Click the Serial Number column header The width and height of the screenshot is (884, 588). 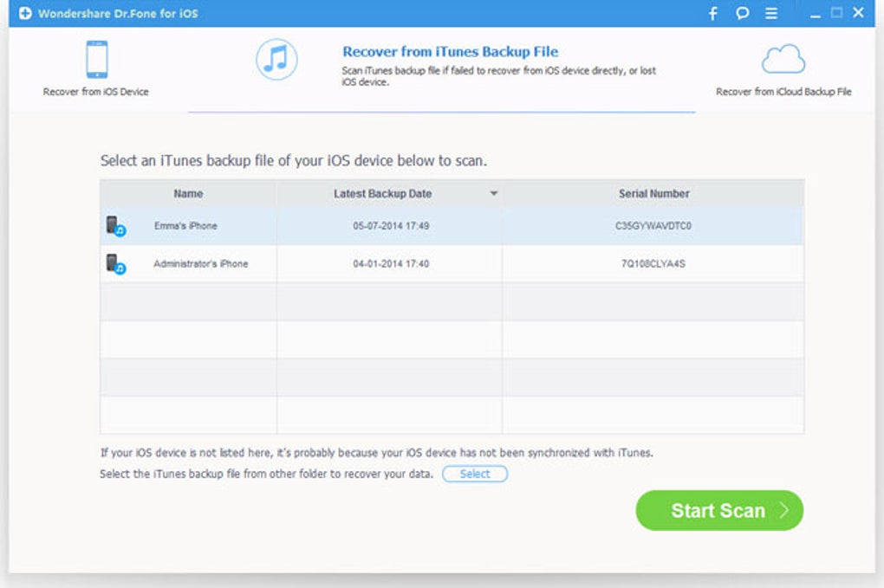click(x=653, y=193)
